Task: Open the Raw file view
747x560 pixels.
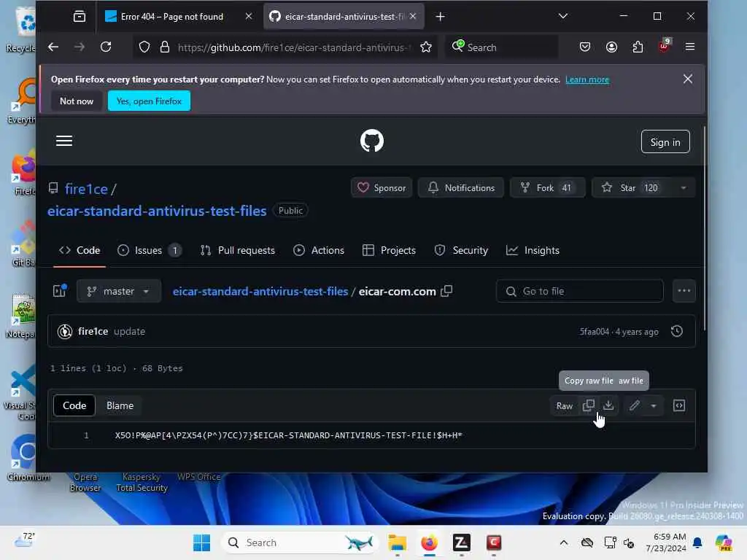Action: click(564, 405)
